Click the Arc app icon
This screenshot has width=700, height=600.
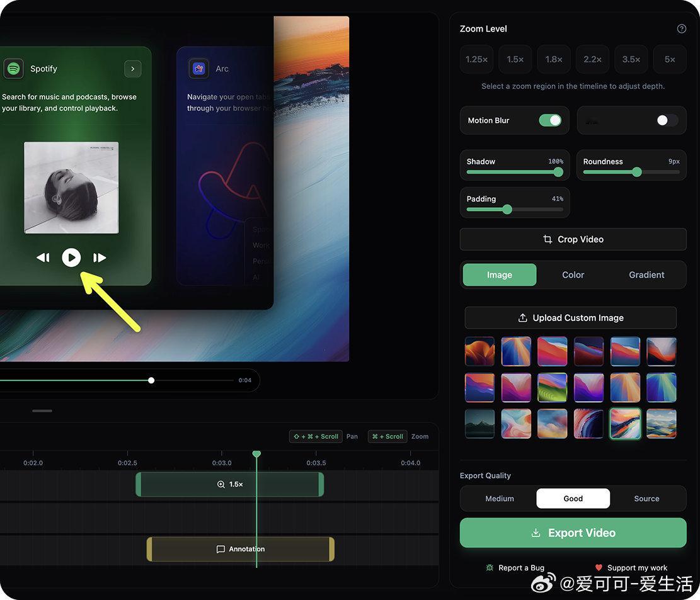[x=199, y=68]
